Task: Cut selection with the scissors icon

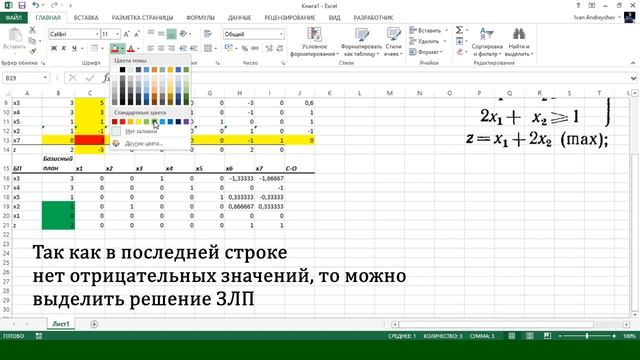Action: [32, 31]
